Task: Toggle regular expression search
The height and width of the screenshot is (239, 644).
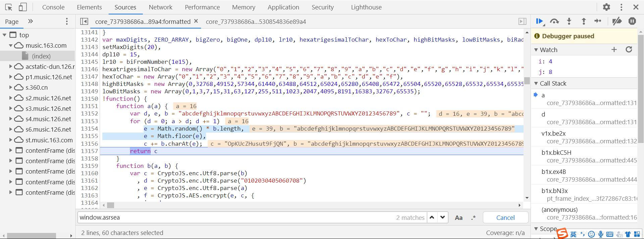Action: pyautogui.click(x=474, y=218)
